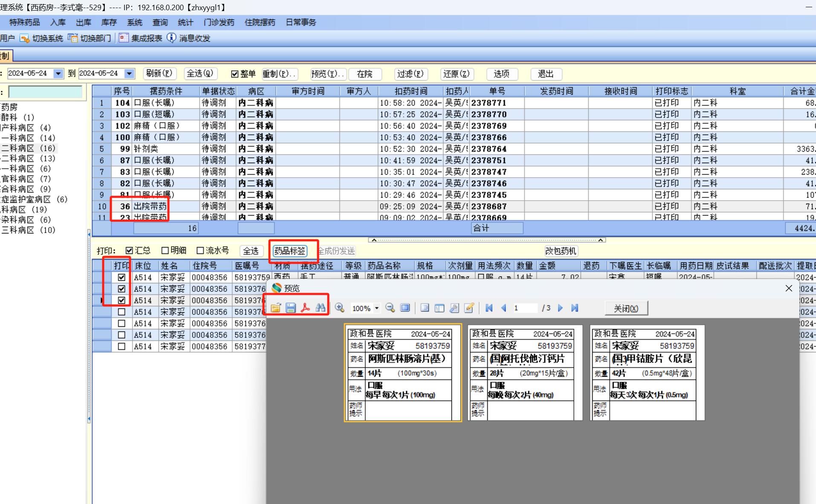The width and height of the screenshot is (816, 504).
Task: Click the 预览(V) button
Action: point(327,74)
